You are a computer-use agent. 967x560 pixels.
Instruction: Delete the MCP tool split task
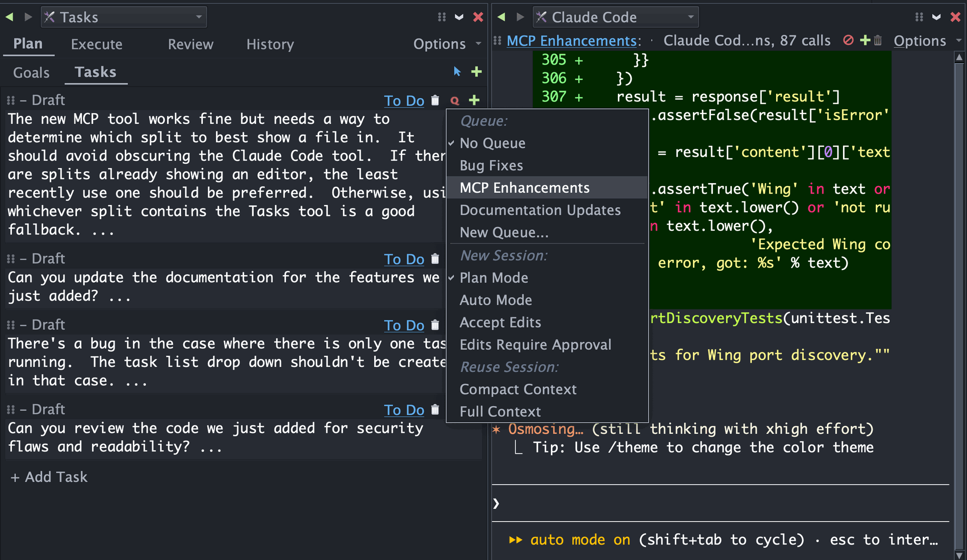click(x=435, y=100)
